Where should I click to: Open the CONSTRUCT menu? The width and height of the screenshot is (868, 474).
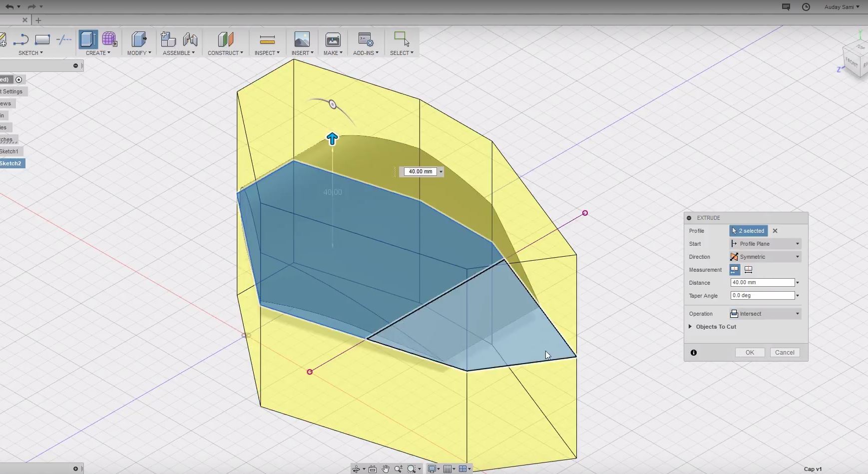click(225, 53)
